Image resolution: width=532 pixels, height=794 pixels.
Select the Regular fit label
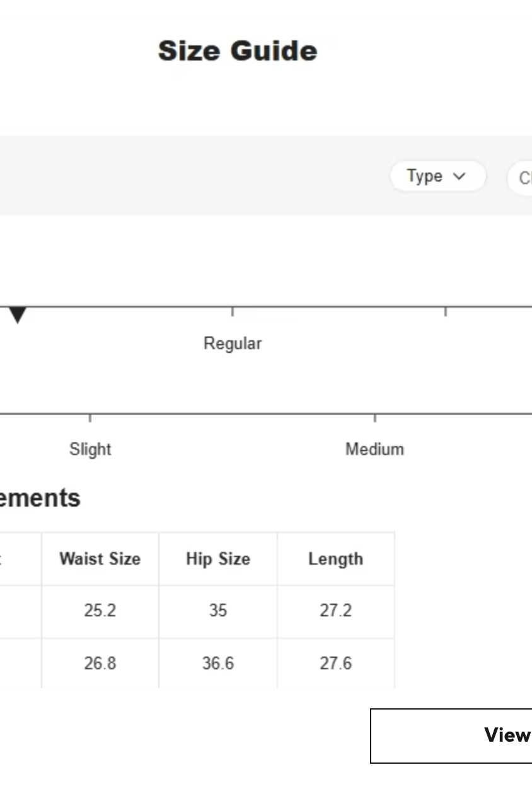[x=232, y=343]
